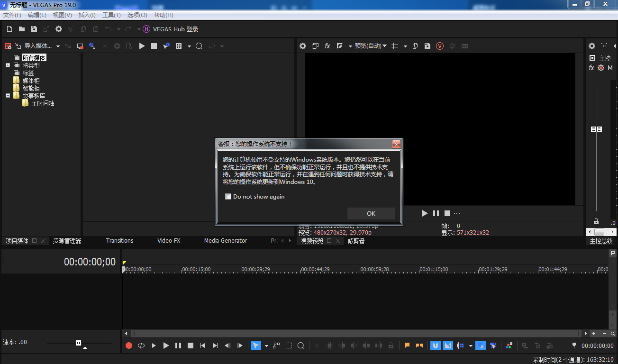
Task: Open auto ripple dropdown arrow on timeline toolbar
Action: click(471, 346)
